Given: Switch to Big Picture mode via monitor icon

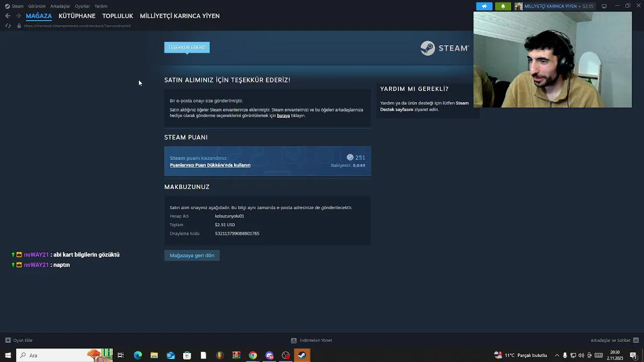Looking at the screenshot, I should tap(604, 6).
